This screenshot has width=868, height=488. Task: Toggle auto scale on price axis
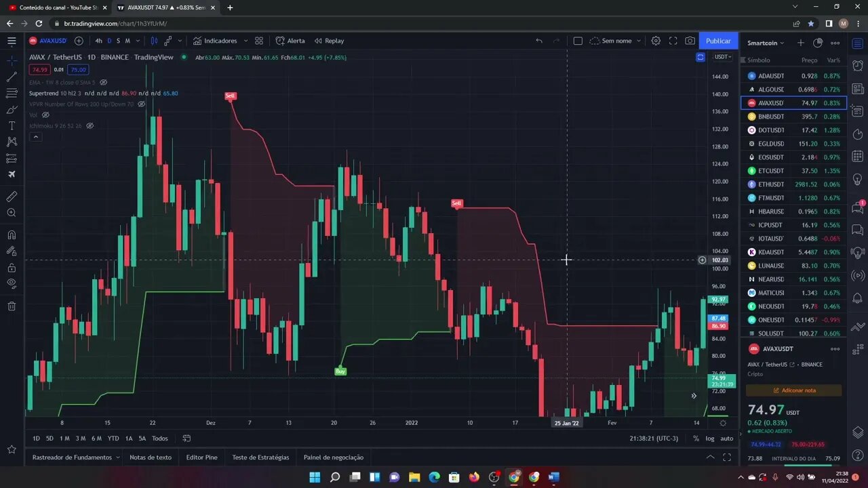tap(726, 439)
